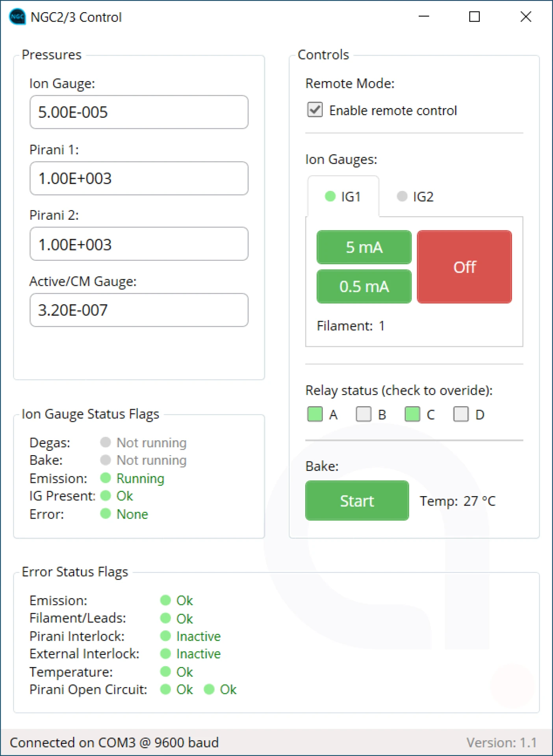This screenshot has width=553, height=756.
Task: Click the NGC app icon in title bar
Action: 17,17
